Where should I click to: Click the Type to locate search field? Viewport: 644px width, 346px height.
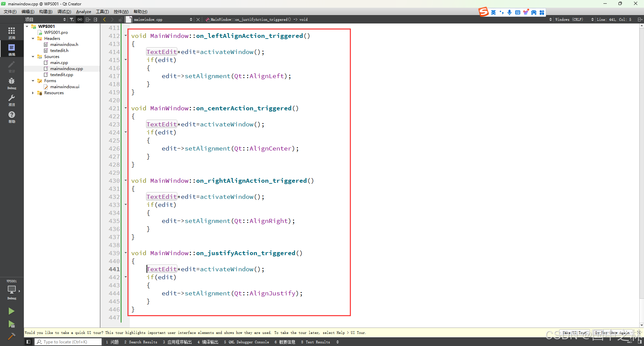click(x=69, y=342)
